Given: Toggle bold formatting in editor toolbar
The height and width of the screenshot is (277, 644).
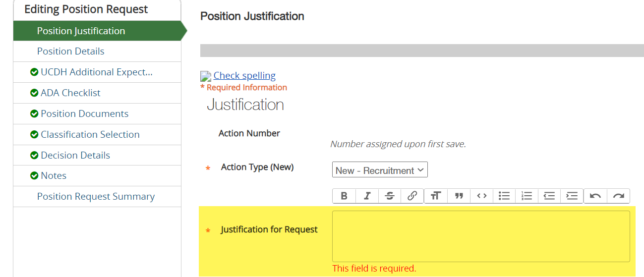Looking at the screenshot, I should coord(344,196).
